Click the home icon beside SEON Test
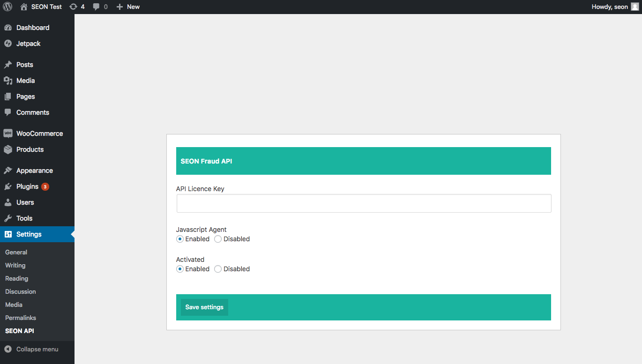Screen dimensions: 642x364 (x=24, y=7)
